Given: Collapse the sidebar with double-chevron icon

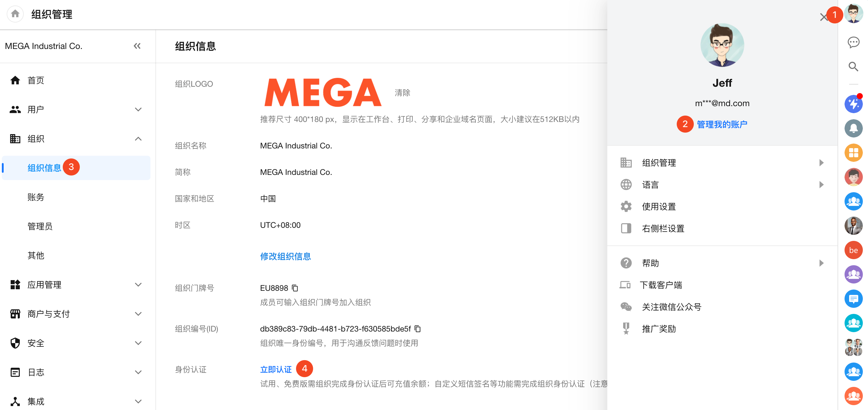Looking at the screenshot, I should [137, 46].
